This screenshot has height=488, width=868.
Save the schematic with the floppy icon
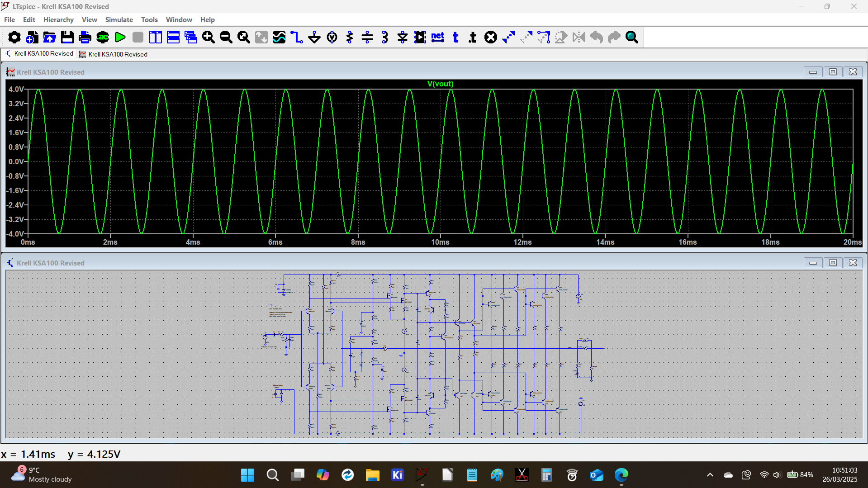coord(67,37)
